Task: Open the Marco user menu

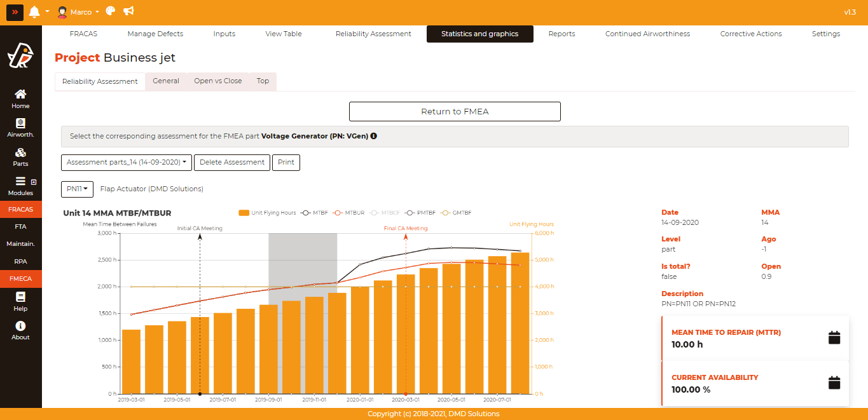Action: [x=79, y=12]
